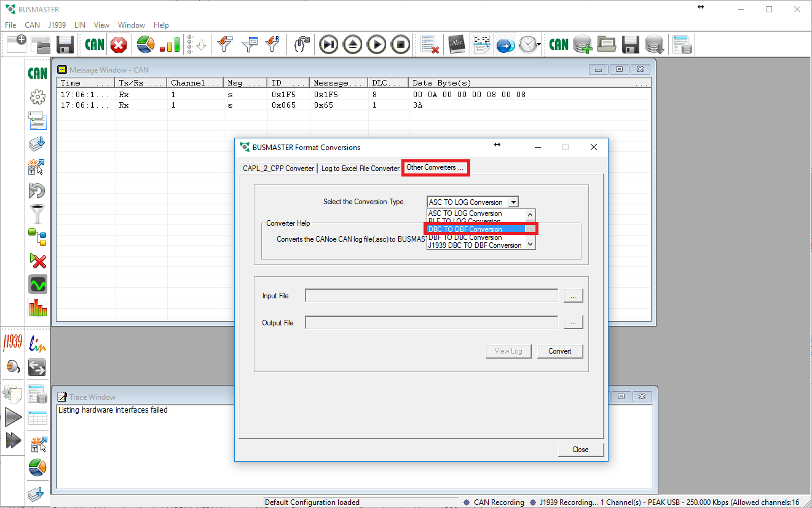The height and width of the screenshot is (508, 812).
Task: Click the node simulation tree icon in sidebar
Action: tap(37, 237)
